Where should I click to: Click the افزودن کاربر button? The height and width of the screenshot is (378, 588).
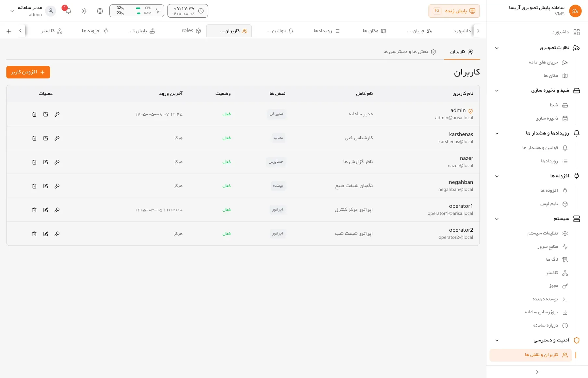point(28,72)
